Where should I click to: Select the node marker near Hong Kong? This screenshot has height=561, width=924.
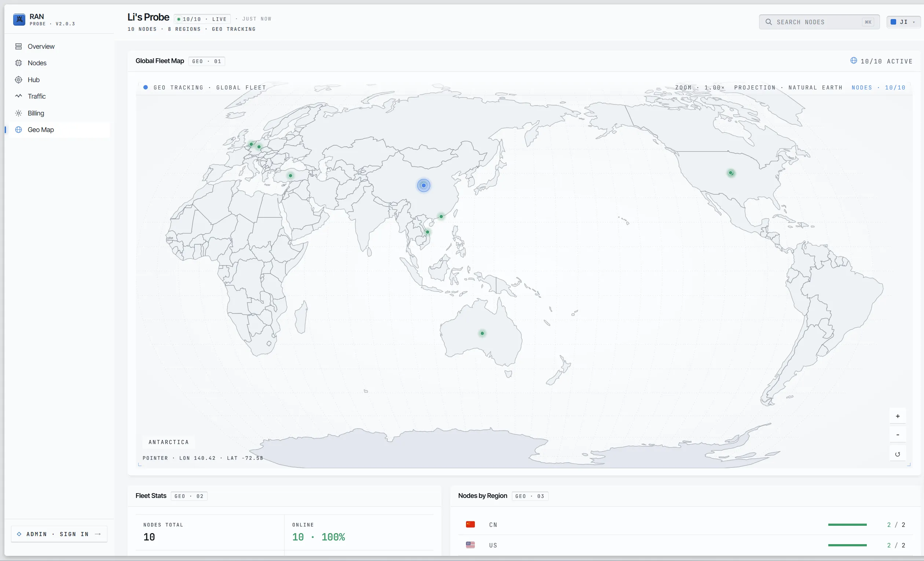click(441, 217)
